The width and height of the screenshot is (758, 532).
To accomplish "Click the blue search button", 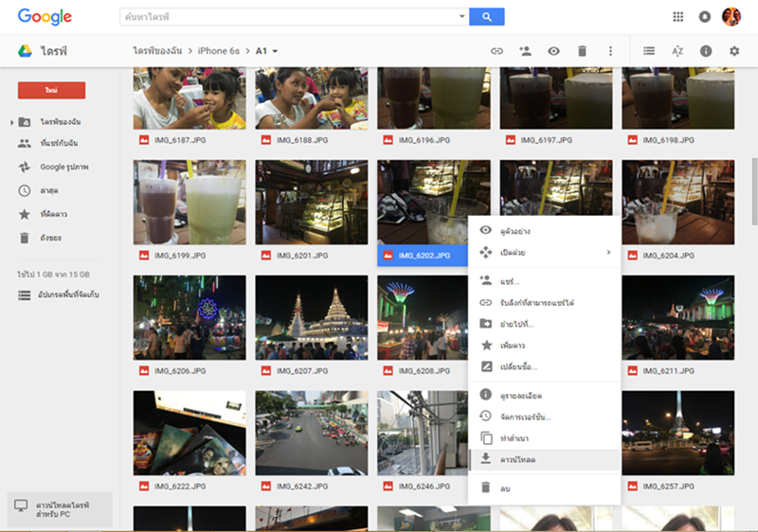I will 487,17.
